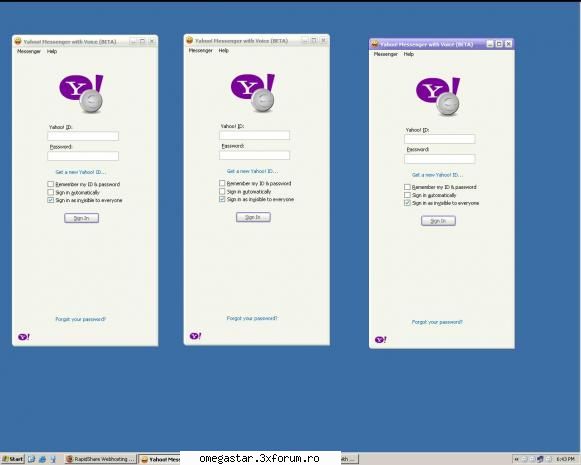581x465 pixels.
Task: Open the Help menu in the middle window
Action: pos(223,50)
